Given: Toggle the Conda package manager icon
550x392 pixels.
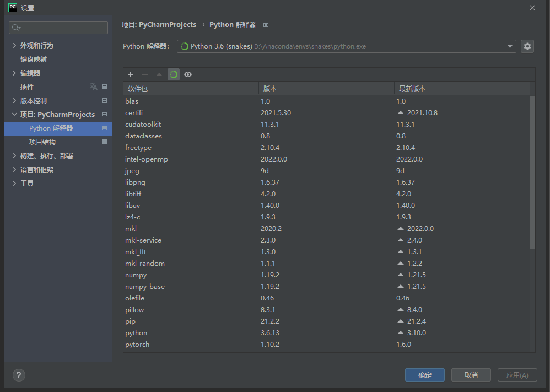Looking at the screenshot, I should (174, 74).
